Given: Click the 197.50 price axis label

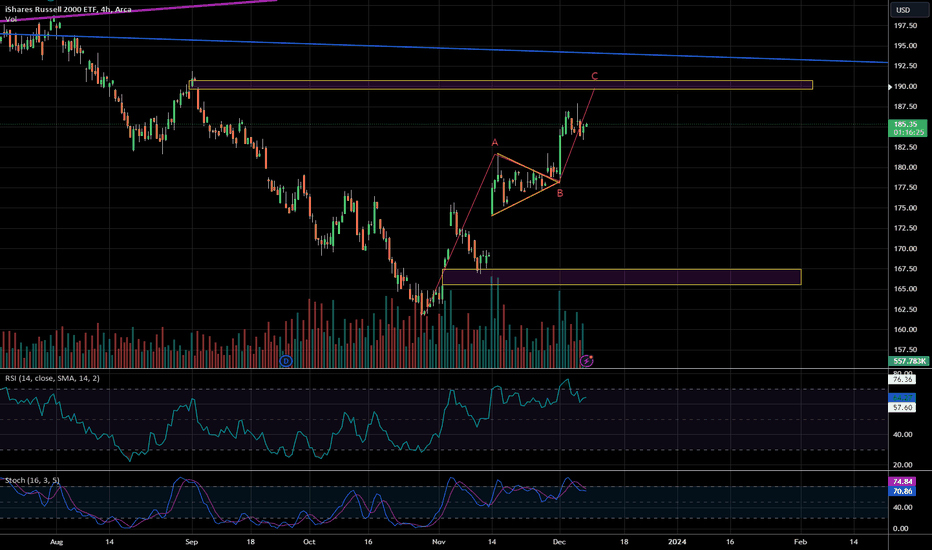Looking at the screenshot, I should [x=905, y=26].
